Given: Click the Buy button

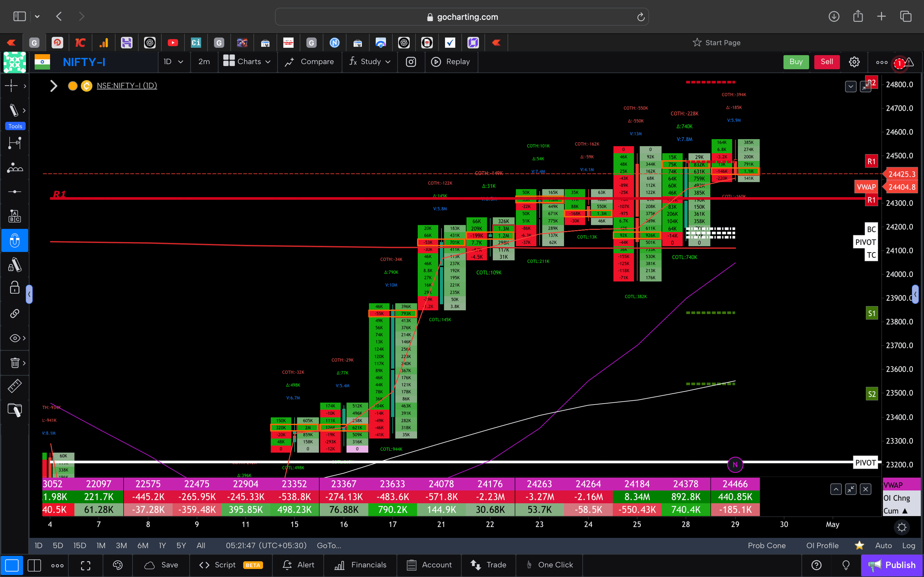Looking at the screenshot, I should (796, 61).
